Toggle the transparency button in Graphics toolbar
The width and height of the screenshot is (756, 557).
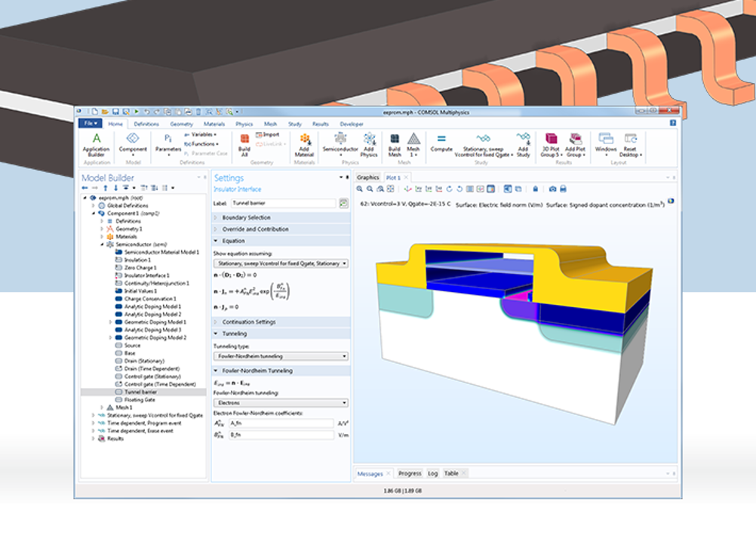518,189
